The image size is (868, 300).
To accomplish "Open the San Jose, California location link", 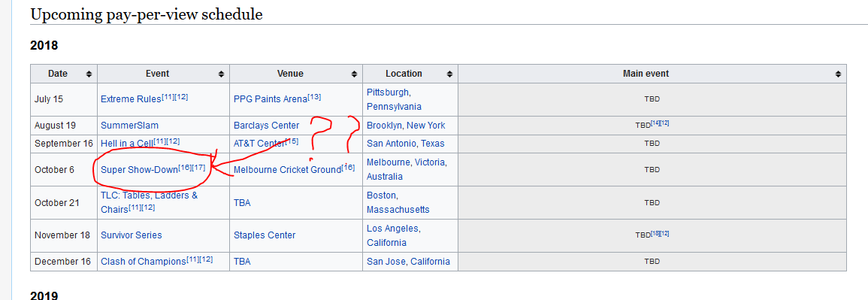I will click(408, 261).
